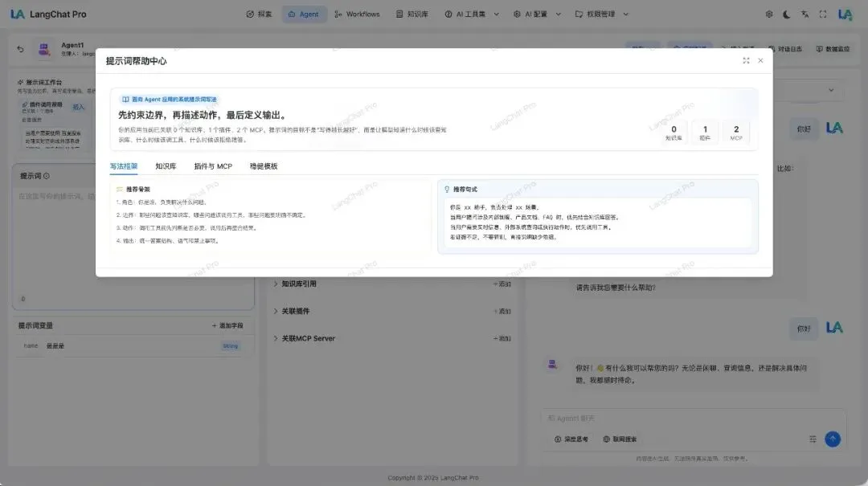Click 添加 in 知识库引用 row
This screenshot has height=486, width=868.
tap(502, 284)
